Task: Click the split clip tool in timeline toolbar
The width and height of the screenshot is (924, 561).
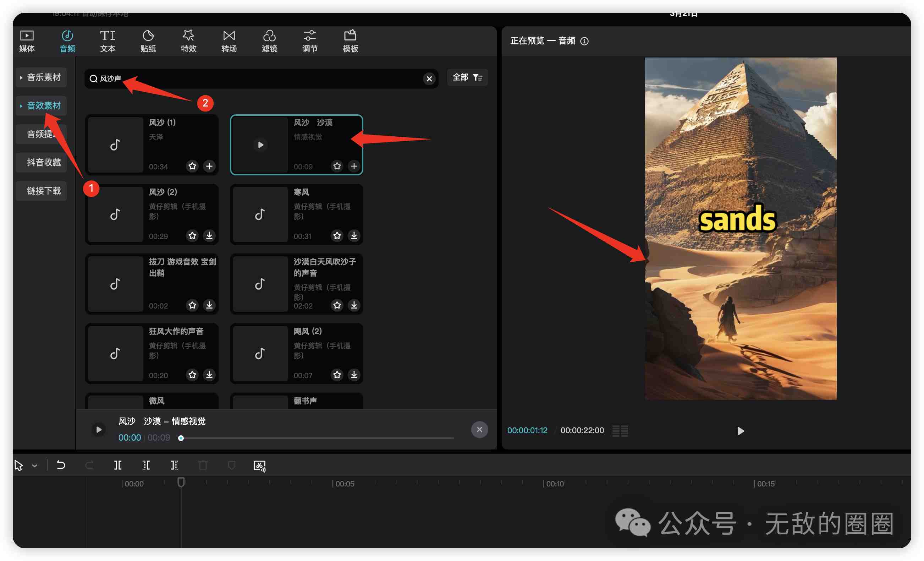Action: point(118,465)
